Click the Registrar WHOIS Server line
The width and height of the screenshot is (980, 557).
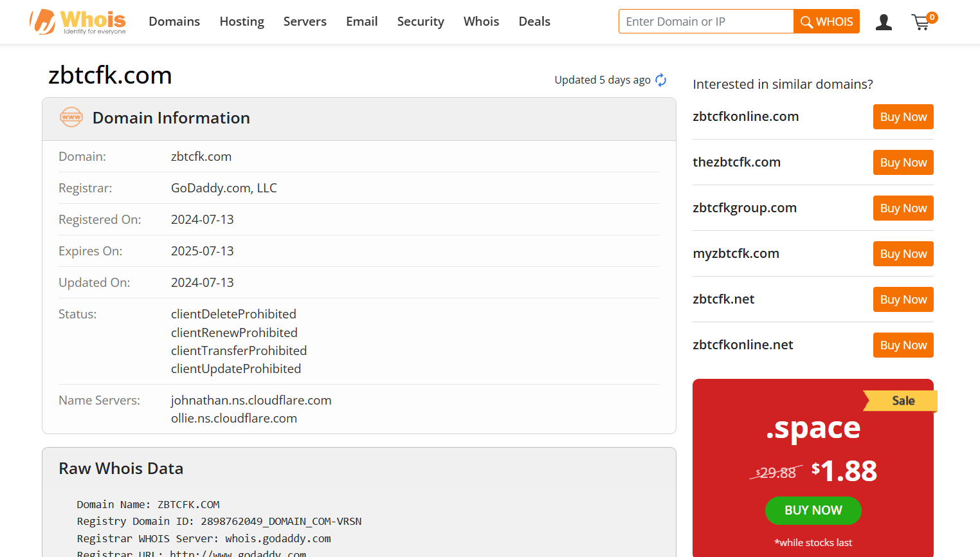(x=204, y=538)
